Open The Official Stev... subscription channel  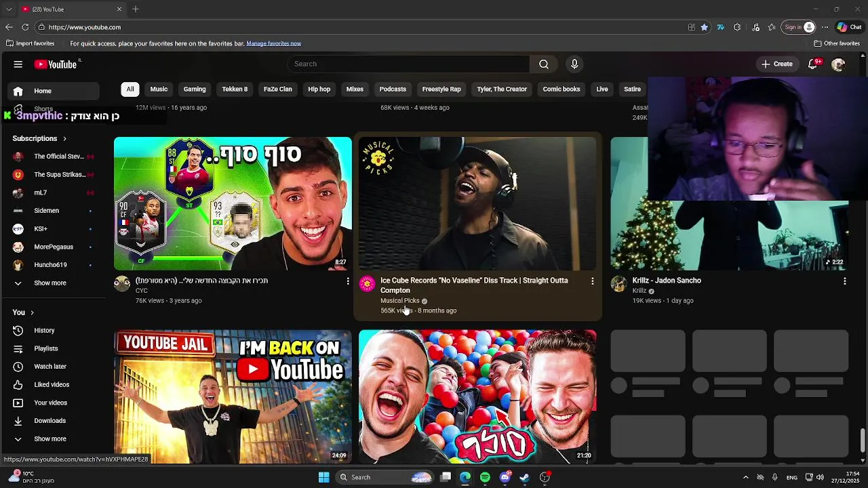54,157
